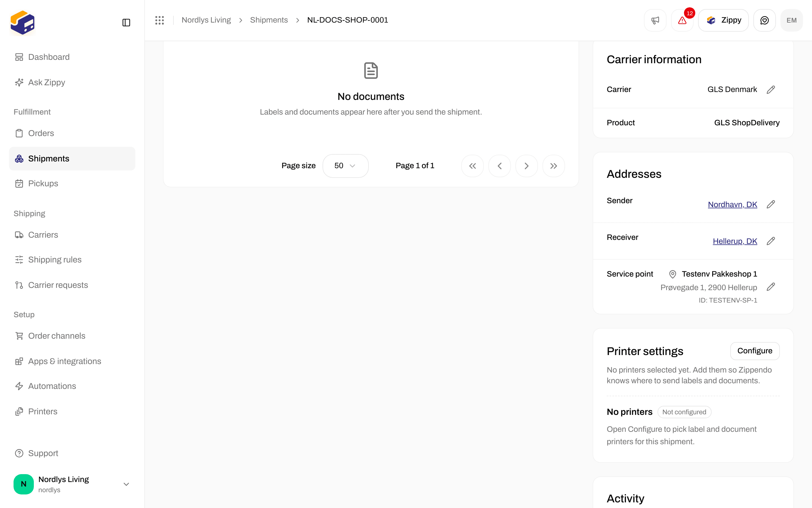The height and width of the screenshot is (508, 812).
Task: Open the Zippy assistant button
Action: click(723, 20)
